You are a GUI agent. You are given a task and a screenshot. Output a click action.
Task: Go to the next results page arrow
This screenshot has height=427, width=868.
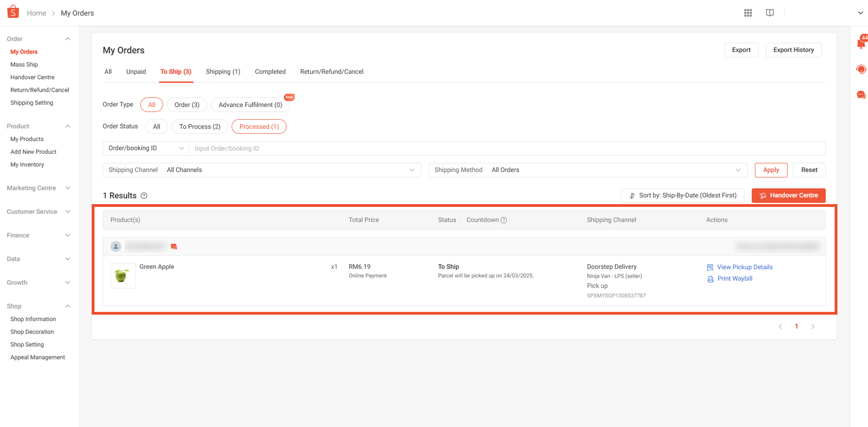point(813,327)
